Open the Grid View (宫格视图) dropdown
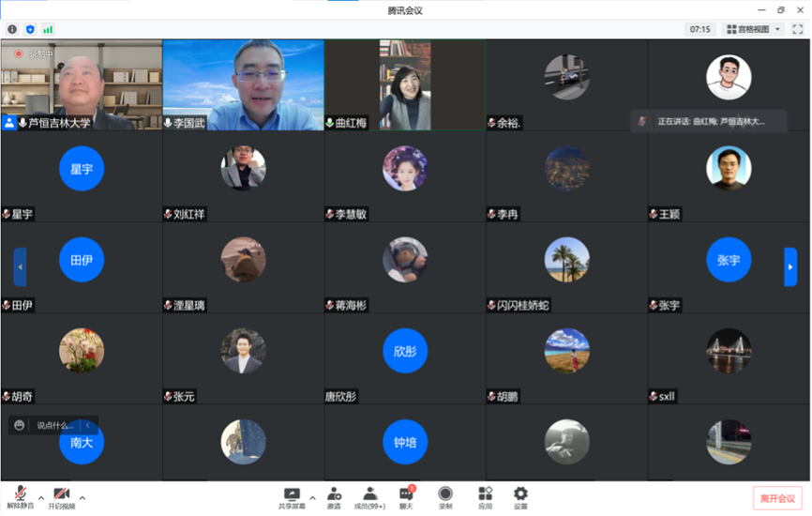Screen dimensions: 812x516 (x=754, y=29)
